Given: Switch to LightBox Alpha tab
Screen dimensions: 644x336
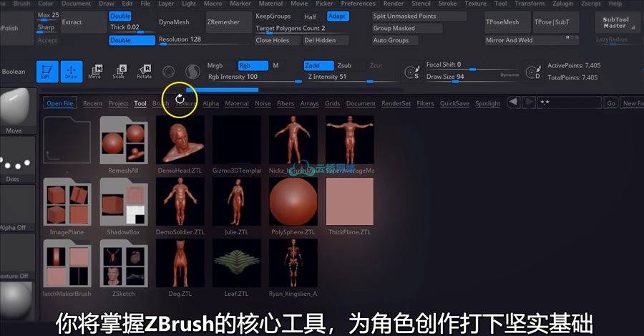Looking at the screenshot, I should click(210, 104).
